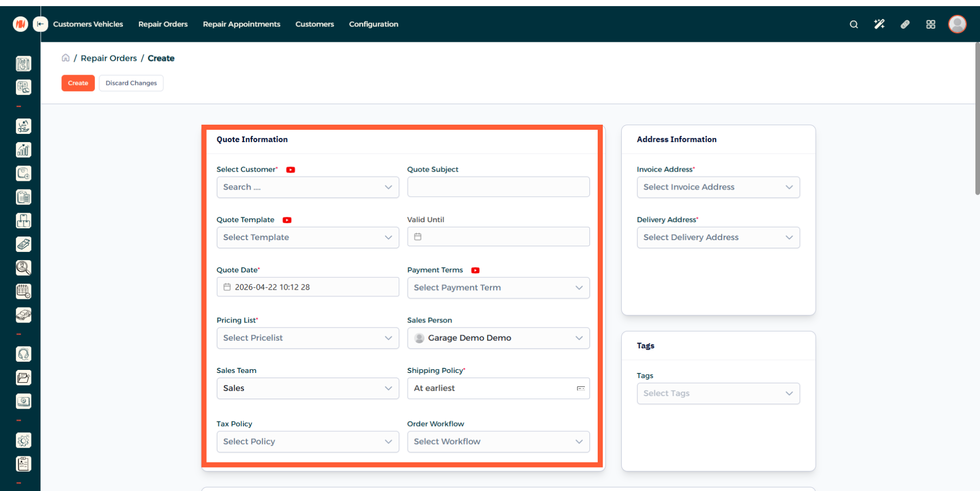Expand the Select Customer dropdown
This screenshot has width=980, height=491.
pos(307,188)
